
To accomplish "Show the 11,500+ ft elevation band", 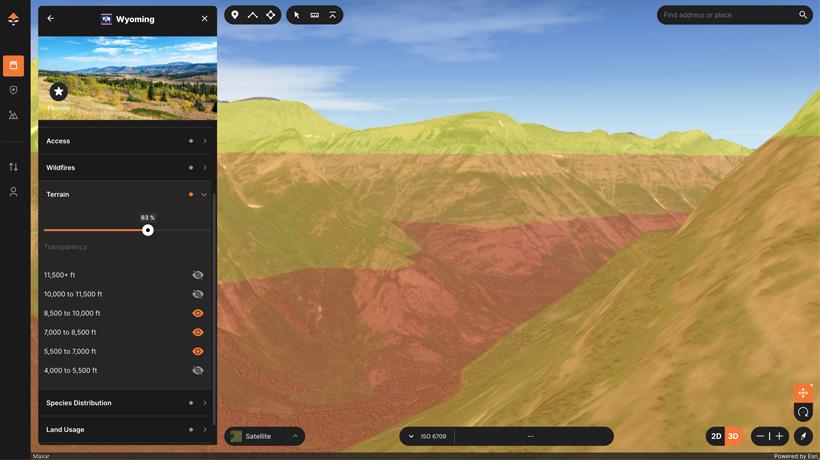I will [x=197, y=275].
